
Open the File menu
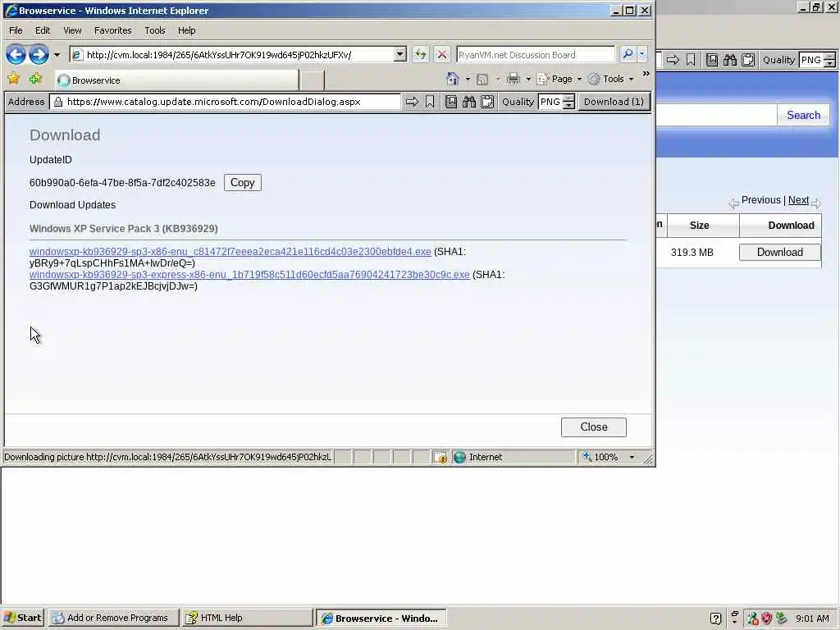click(16, 30)
